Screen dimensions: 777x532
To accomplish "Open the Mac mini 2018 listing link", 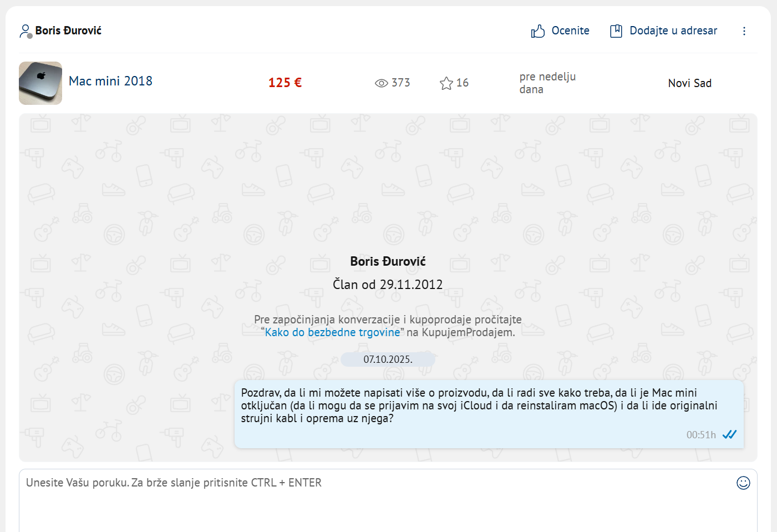I will pyautogui.click(x=110, y=81).
